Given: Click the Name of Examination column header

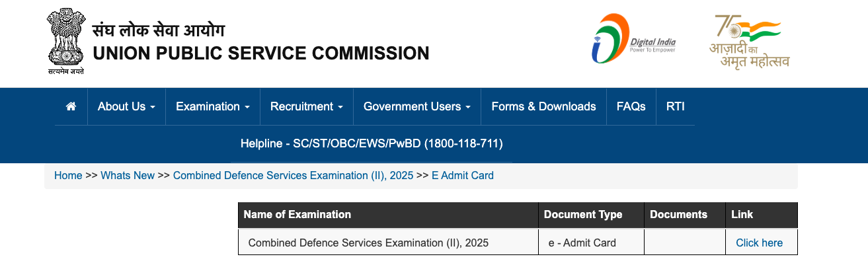Looking at the screenshot, I should 297,215.
